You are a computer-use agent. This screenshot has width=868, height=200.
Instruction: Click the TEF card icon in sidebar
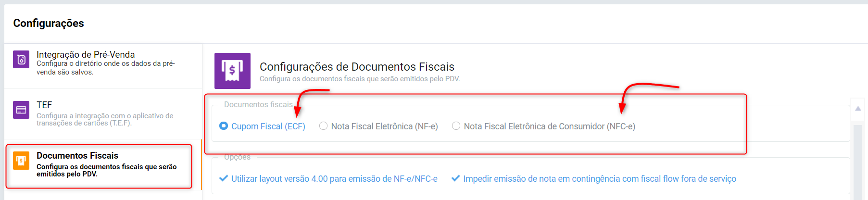[x=21, y=110]
